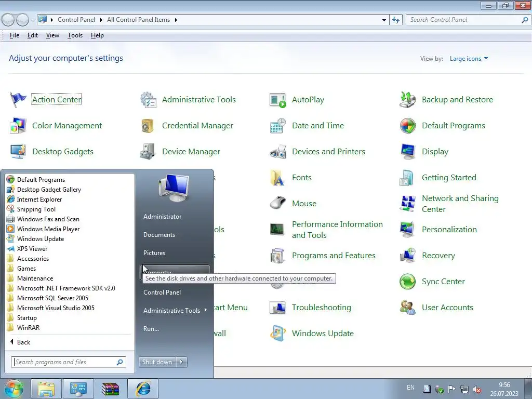
Task: Click the Date and Time calendar icon
Action: click(x=278, y=126)
